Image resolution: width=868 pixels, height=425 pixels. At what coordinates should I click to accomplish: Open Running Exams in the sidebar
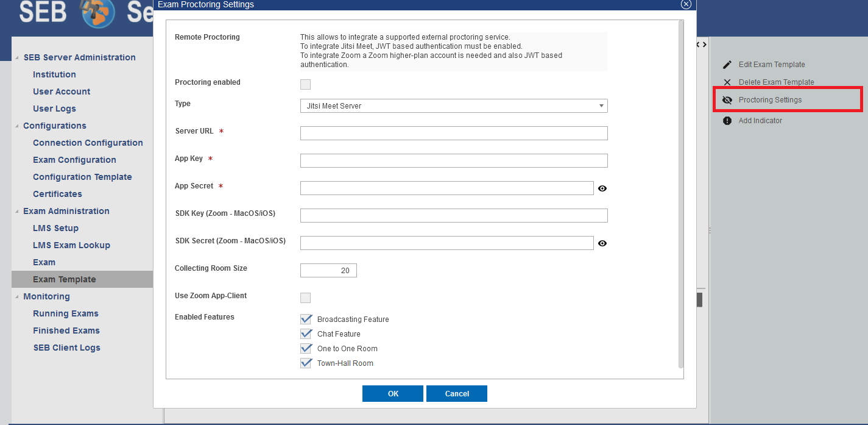click(x=66, y=313)
